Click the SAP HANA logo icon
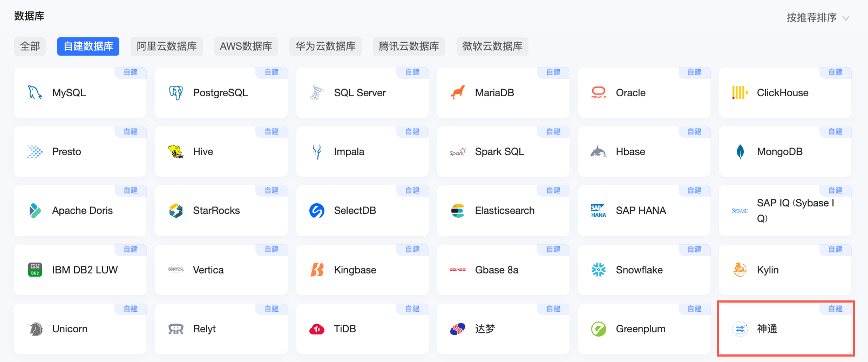The height and width of the screenshot is (362, 868). point(599,211)
